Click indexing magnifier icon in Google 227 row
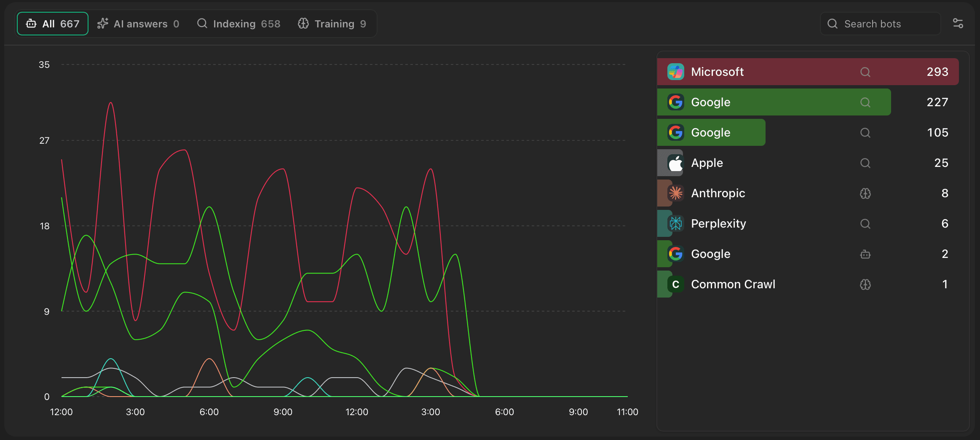980x440 pixels. [865, 102]
